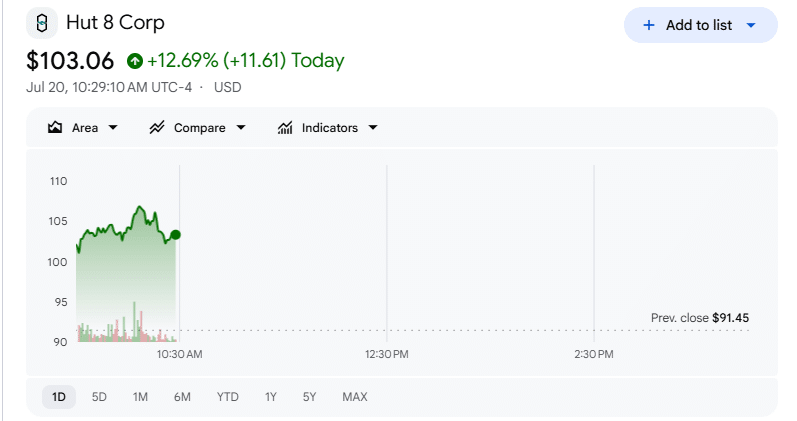The width and height of the screenshot is (797, 421).
Task: Select the 1Y time range
Action: tap(270, 397)
